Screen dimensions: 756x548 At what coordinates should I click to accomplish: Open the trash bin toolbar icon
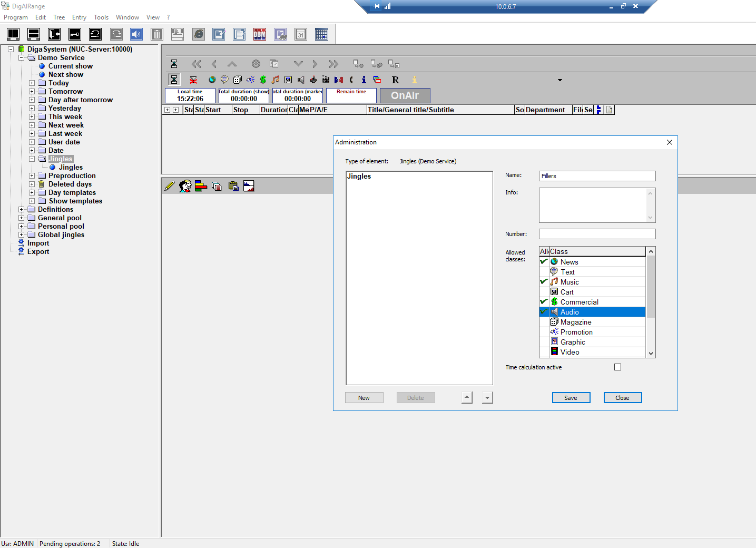[x=157, y=35]
